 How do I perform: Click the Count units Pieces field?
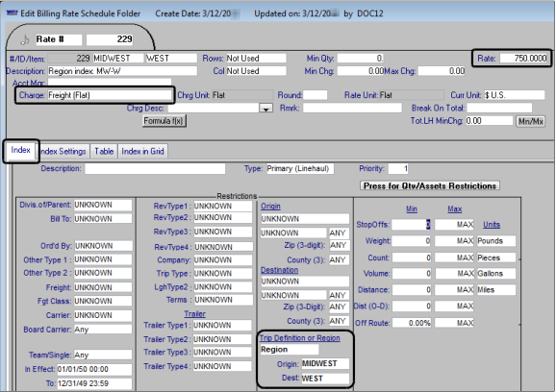[x=496, y=257]
